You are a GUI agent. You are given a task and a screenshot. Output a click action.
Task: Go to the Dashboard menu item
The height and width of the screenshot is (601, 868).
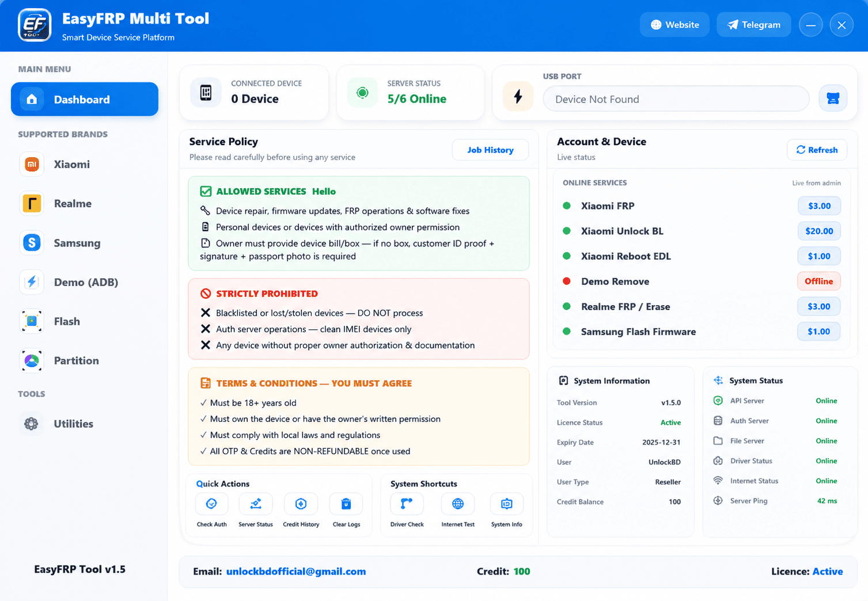click(85, 99)
